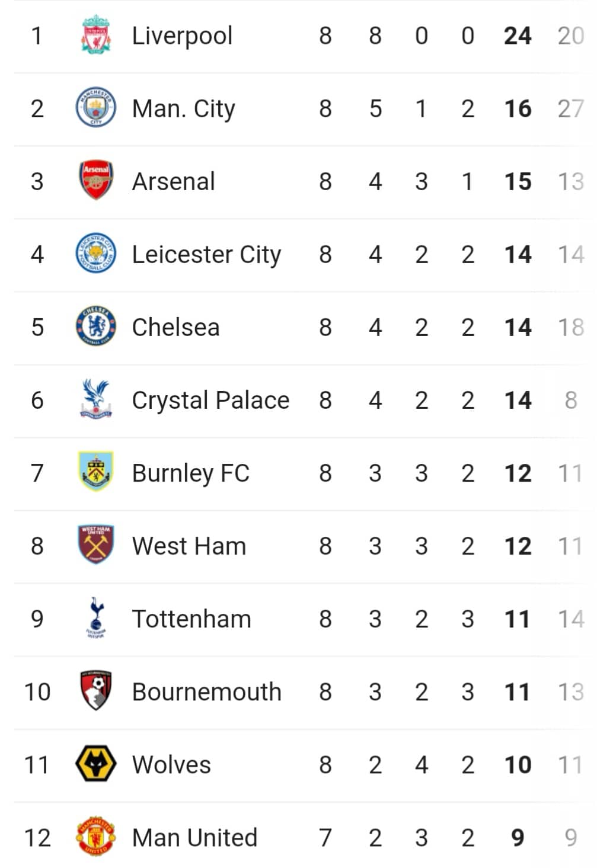Open the Burnley FC crest
Viewport: 597px width, 868px height.
pyautogui.click(x=95, y=472)
